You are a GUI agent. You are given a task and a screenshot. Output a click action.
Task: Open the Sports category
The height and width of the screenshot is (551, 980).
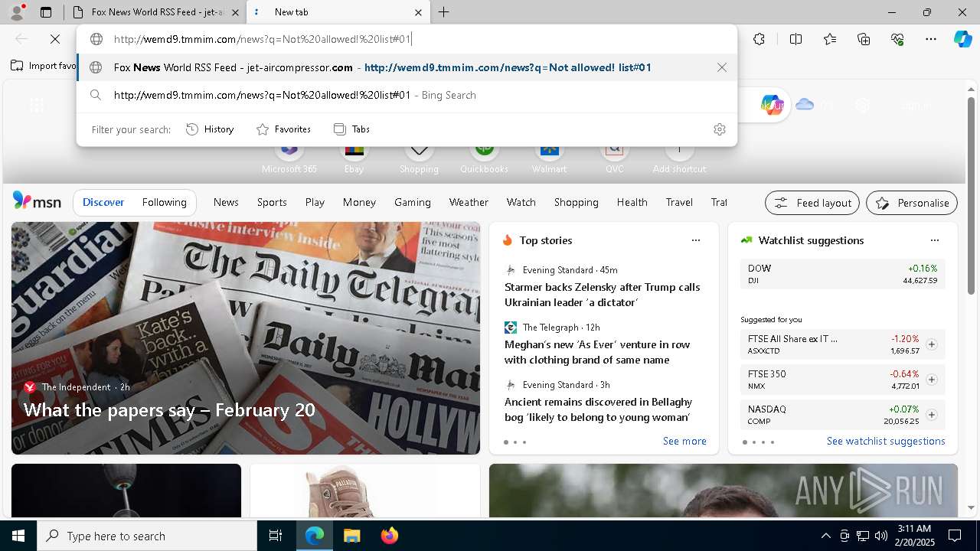click(x=272, y=202)
